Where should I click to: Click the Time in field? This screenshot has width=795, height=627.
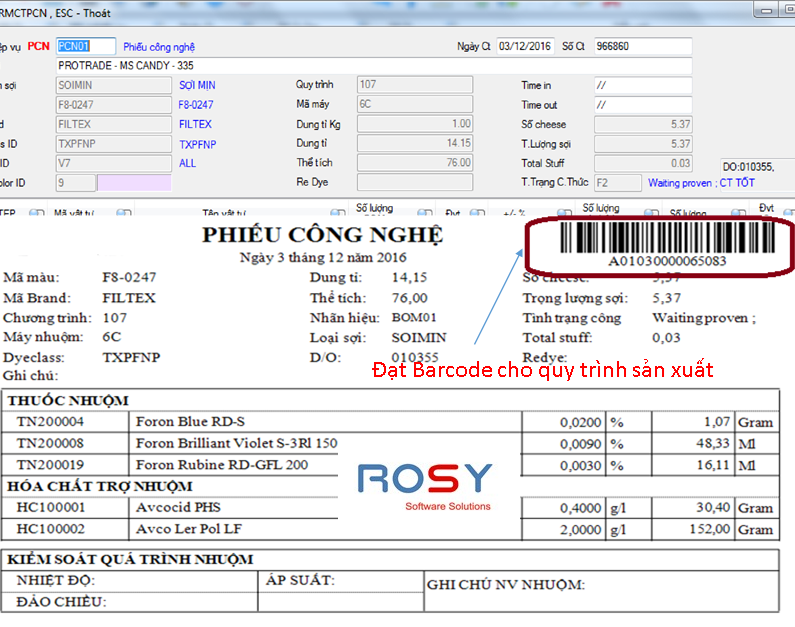pyautogui.click(x=642, y=86)
